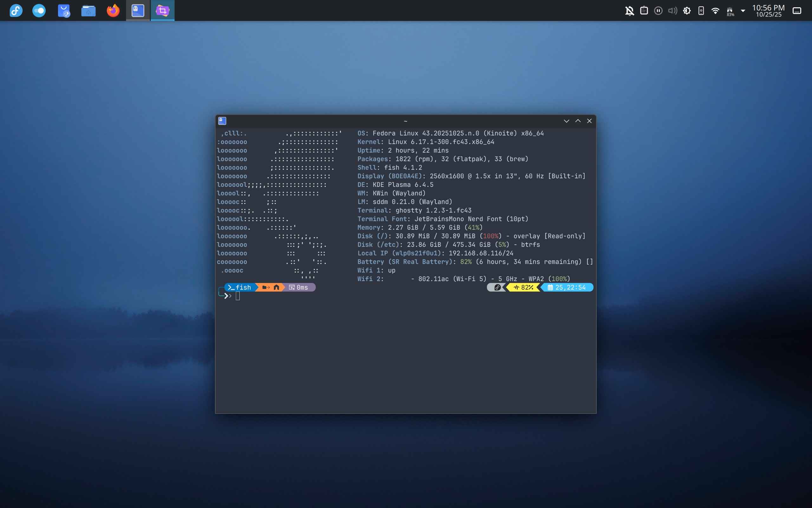Open the Dolphin home folder icon
This screenshot has height=508, width=812.
coord(88,10)
